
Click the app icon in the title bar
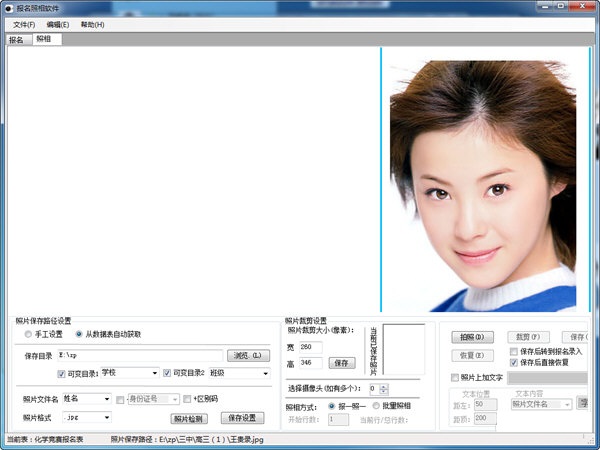click(x=10, y=8)
